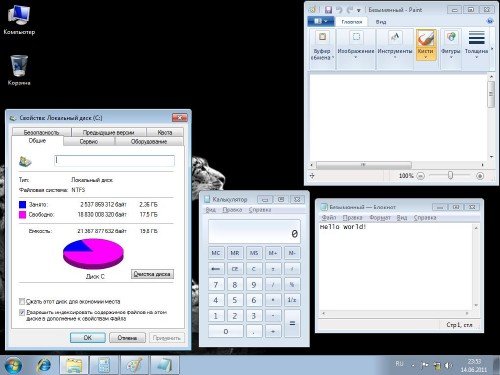This screenshot has height=375, width=500.
Task: Click the zoom slider handle in Paint
Action: click(450, 175)
